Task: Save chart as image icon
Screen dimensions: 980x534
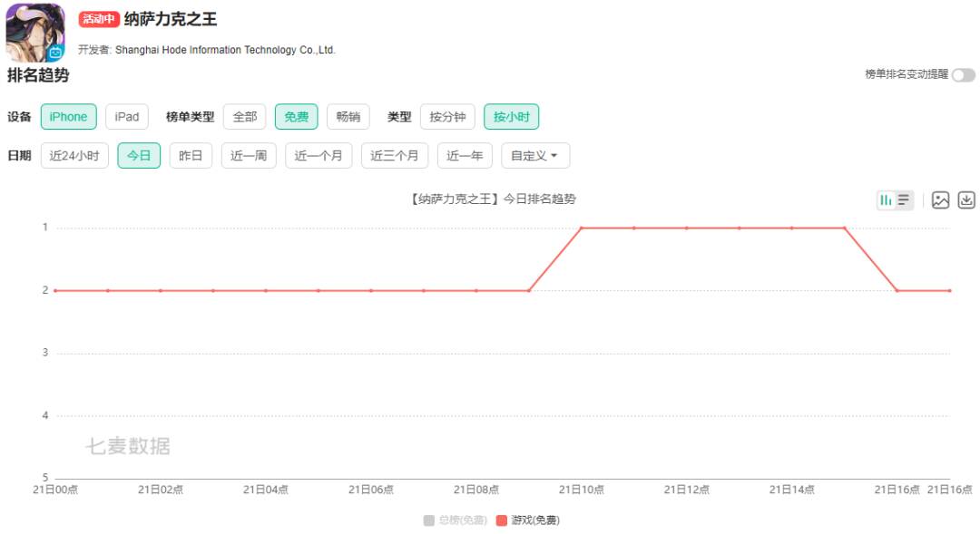Action: [941, 200]
